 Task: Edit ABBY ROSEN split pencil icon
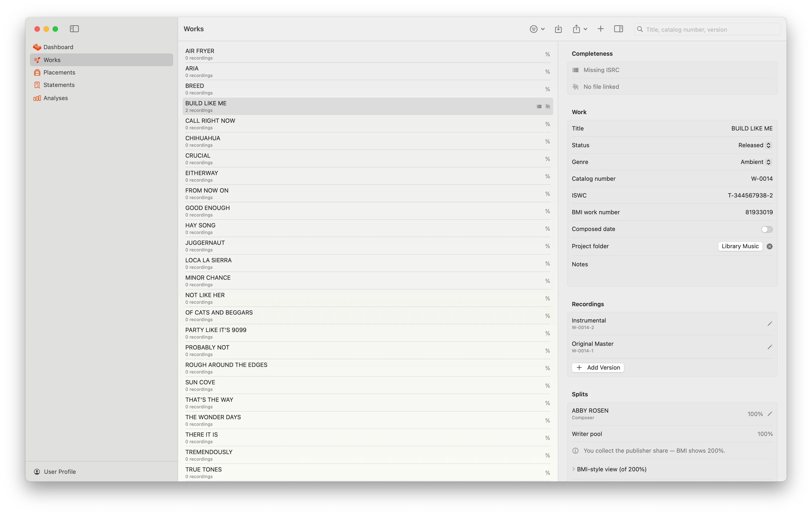pyautogui.click(x=769, y=414)
